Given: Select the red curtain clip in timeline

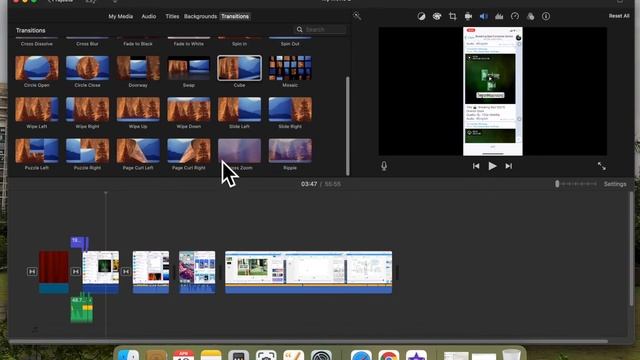Looking at the screenshot, I should pos(53,272).
